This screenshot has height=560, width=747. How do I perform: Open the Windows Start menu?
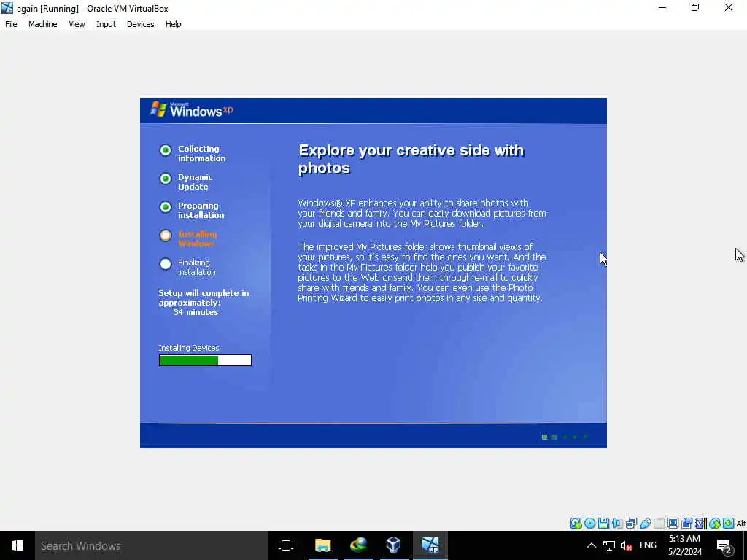click(18, 545)
